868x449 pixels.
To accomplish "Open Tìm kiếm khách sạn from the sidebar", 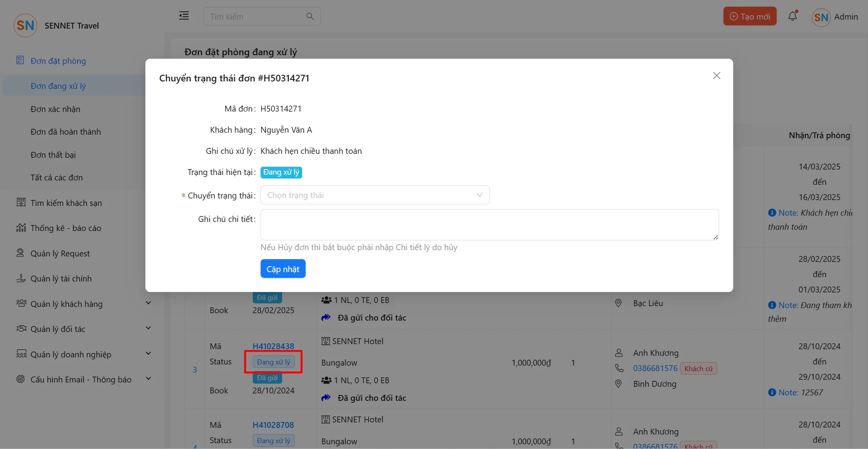I will pyautogui.click(x=66, y=203).
